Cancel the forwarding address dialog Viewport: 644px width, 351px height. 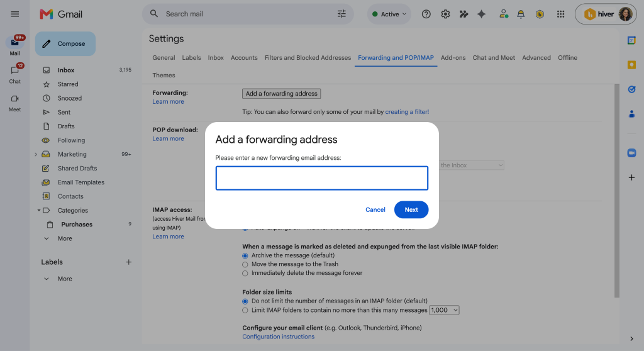[375, 209]
